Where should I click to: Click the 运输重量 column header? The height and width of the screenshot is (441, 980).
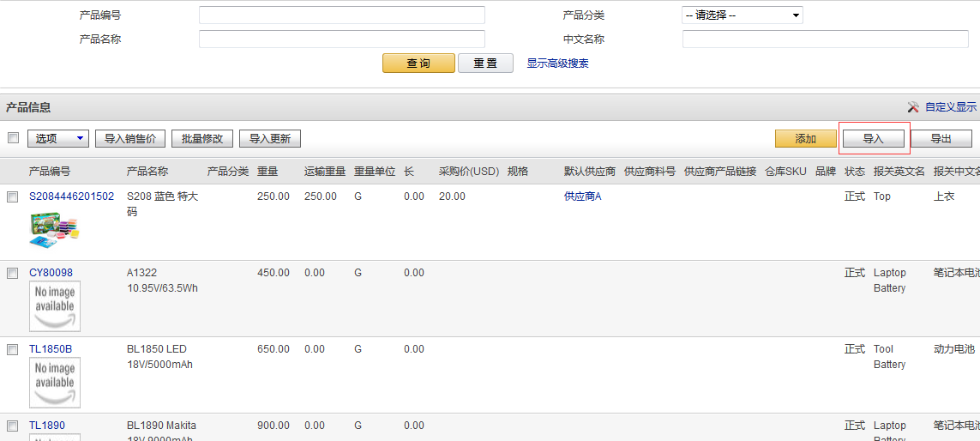tap(325, 172)
